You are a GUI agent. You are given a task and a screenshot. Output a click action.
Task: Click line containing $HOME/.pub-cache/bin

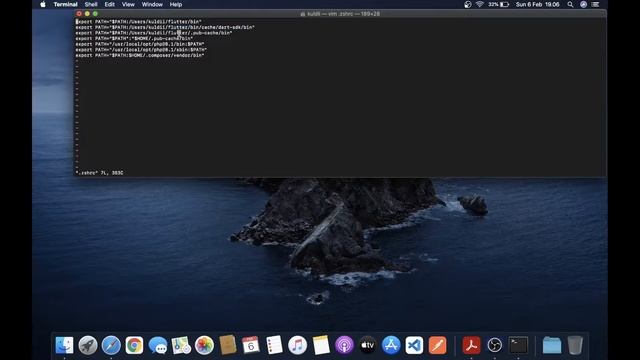pos(134,38)
